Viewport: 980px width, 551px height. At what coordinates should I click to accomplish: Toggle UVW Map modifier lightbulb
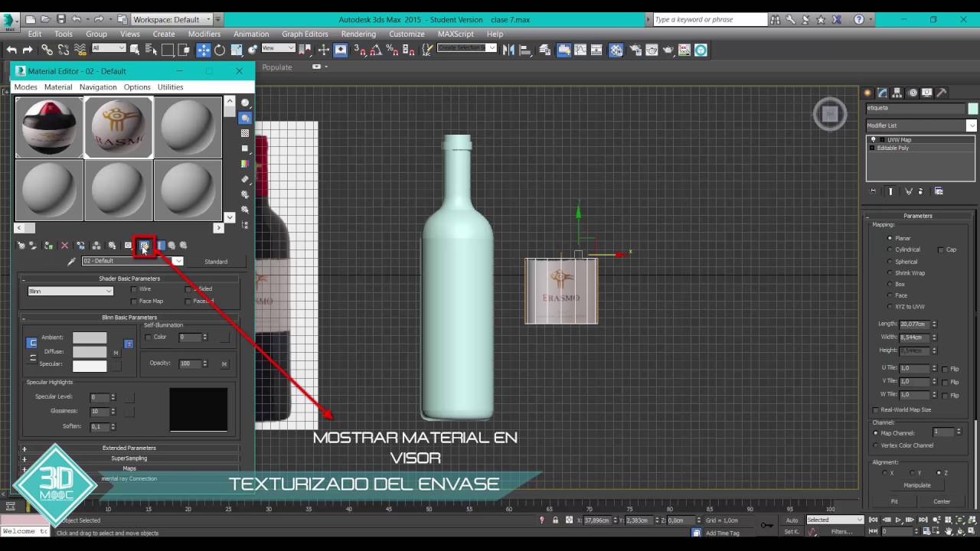point(873,140)
